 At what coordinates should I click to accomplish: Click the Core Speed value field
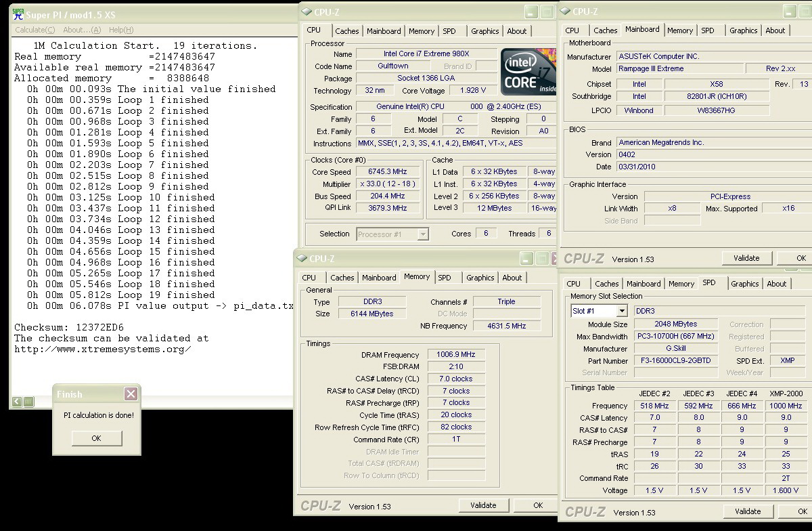coord(388,172)
